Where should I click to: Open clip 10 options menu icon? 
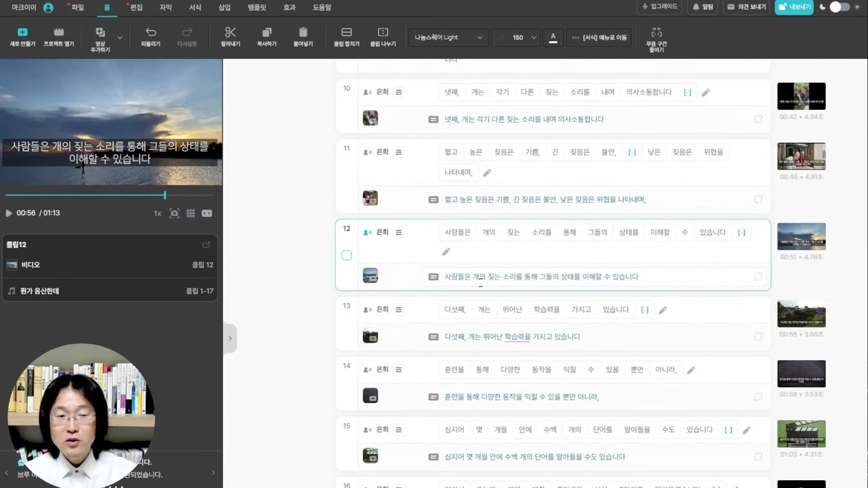(398, 92)
